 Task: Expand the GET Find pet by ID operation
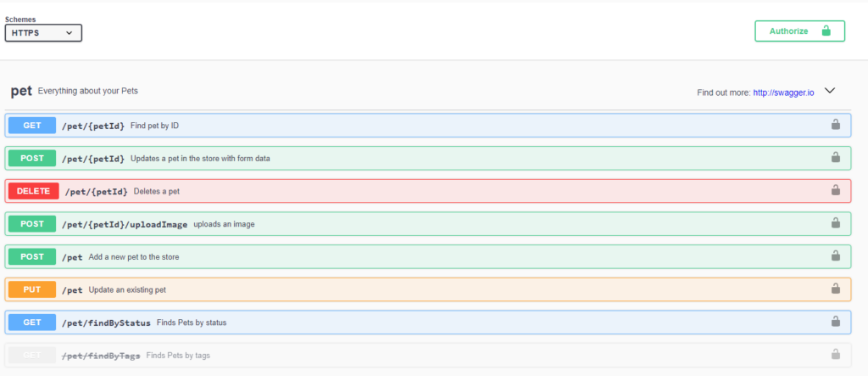154,126
